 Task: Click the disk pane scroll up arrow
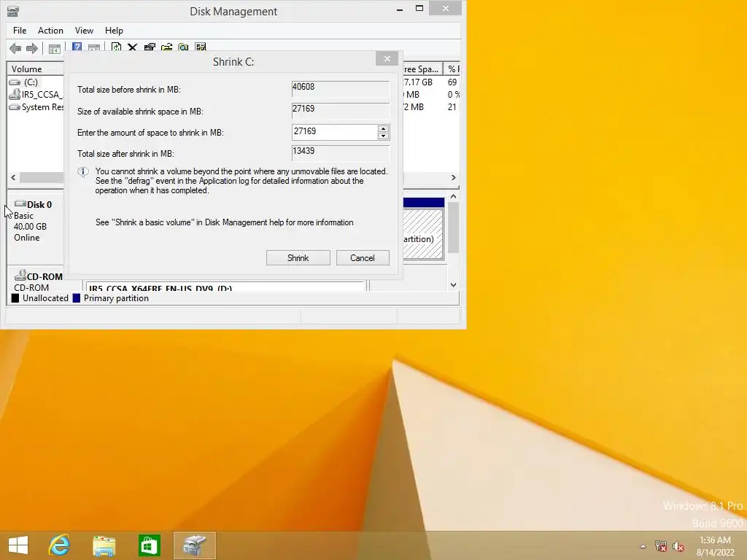tap(453, 196)
